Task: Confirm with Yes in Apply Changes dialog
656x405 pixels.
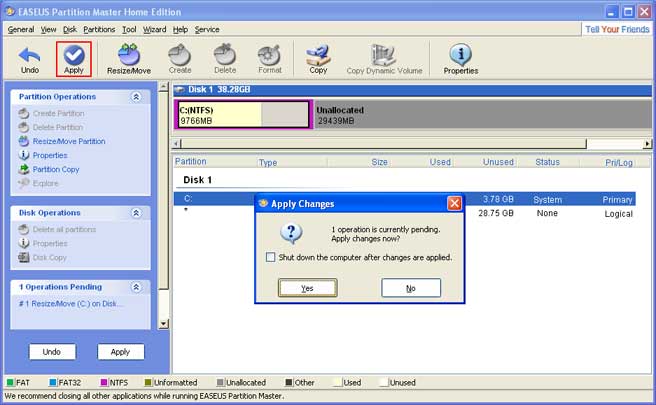Action: (308, 288)
